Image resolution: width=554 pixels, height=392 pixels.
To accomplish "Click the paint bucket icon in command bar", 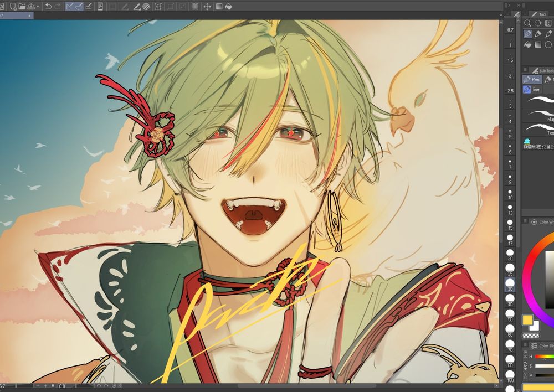I will (228, 6).
